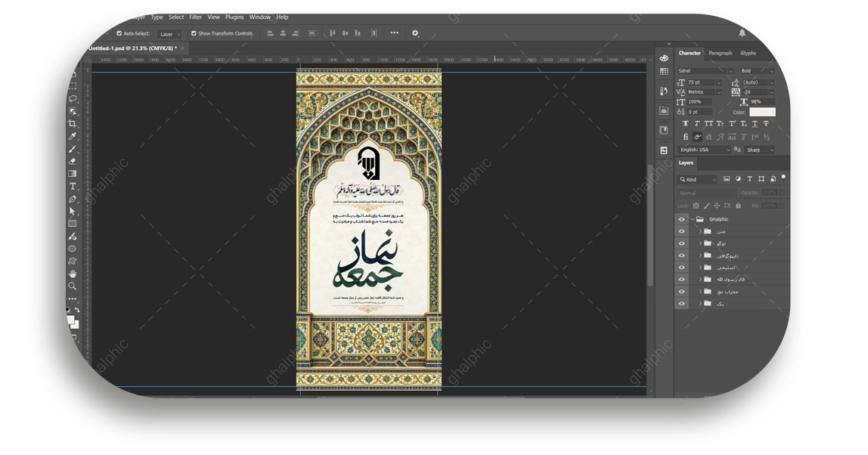868x455 pixels.
Task: Click the Character text color swatch
Action: coord(762,112)
